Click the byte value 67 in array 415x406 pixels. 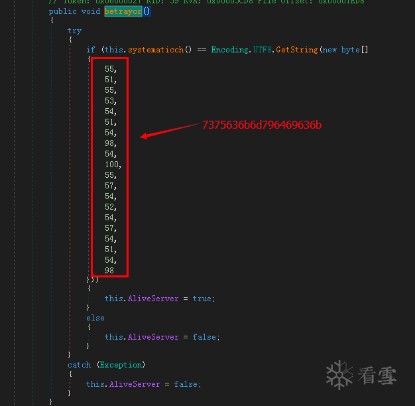(x=109, y=186)
